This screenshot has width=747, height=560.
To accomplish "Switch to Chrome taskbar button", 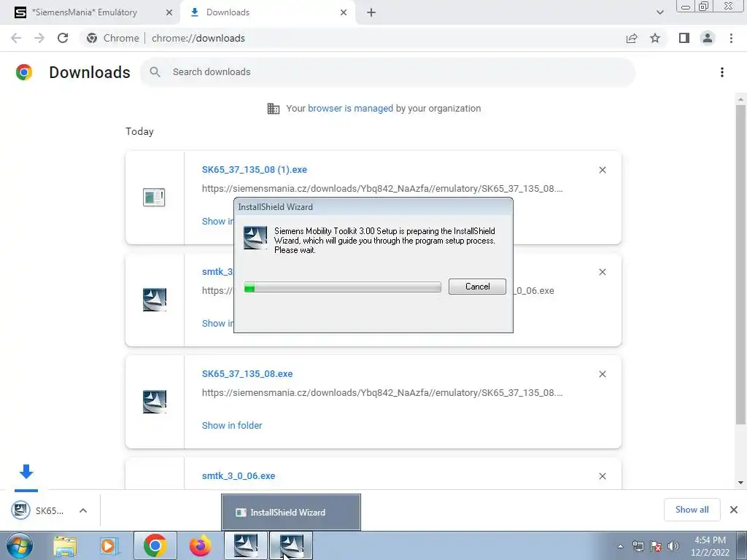I will click(x=155, y=545).
